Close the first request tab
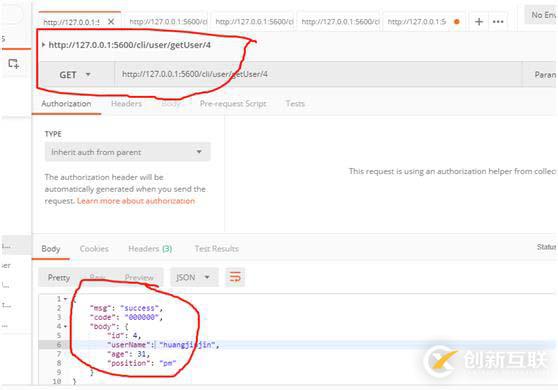The height and width of the screenshot is (390, 558). (111, 22)
